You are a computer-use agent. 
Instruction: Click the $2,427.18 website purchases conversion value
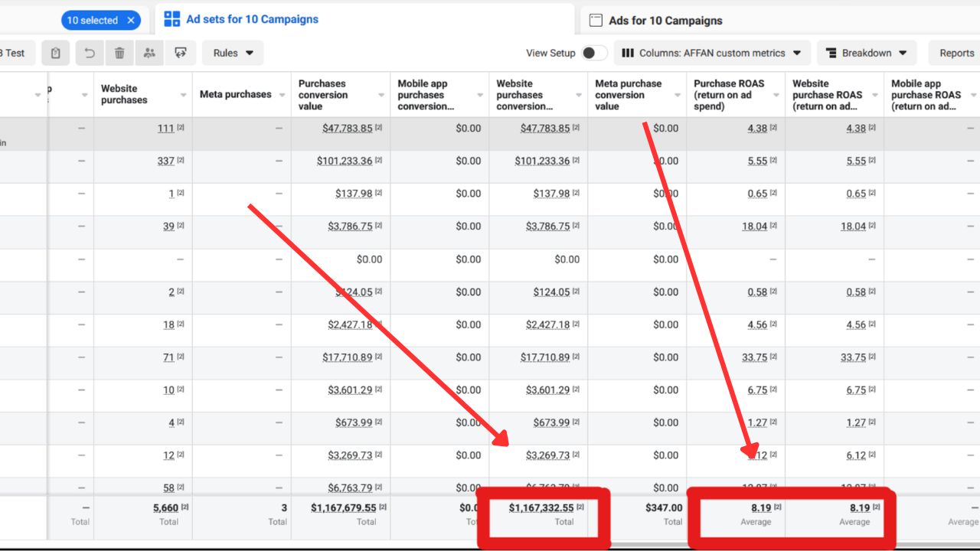548,324
